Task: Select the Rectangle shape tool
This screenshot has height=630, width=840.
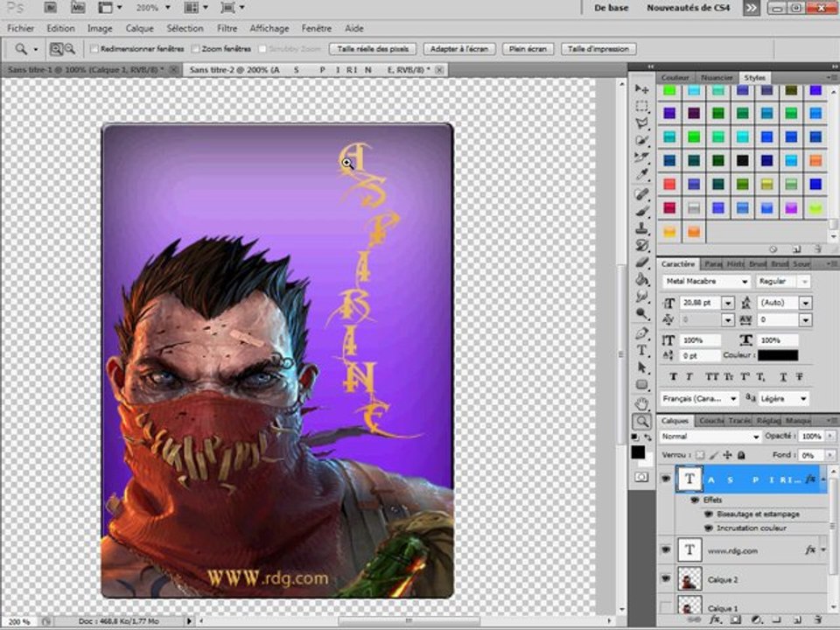Action: (641, 385)
